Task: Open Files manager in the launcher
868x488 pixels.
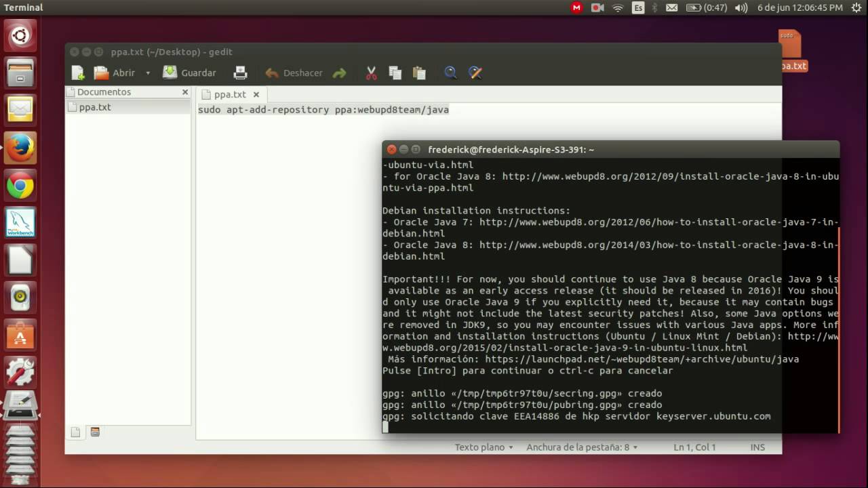Action: (20, 72)
